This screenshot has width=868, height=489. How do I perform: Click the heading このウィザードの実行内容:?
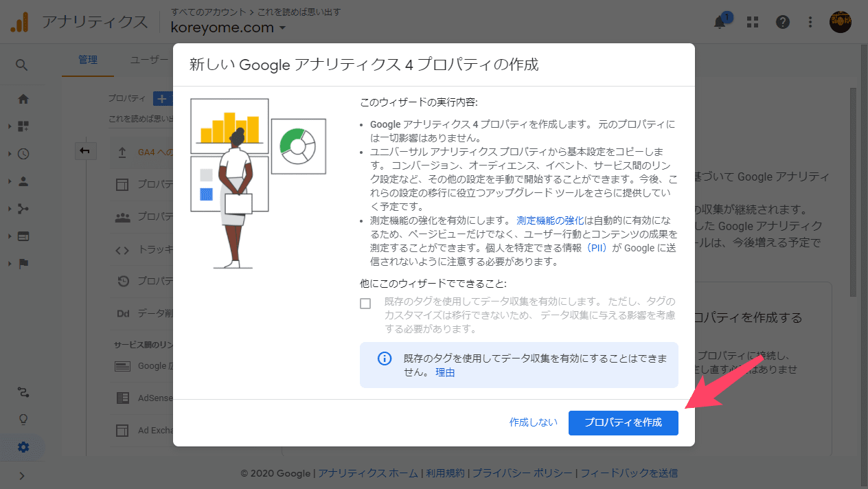point(418,102)
